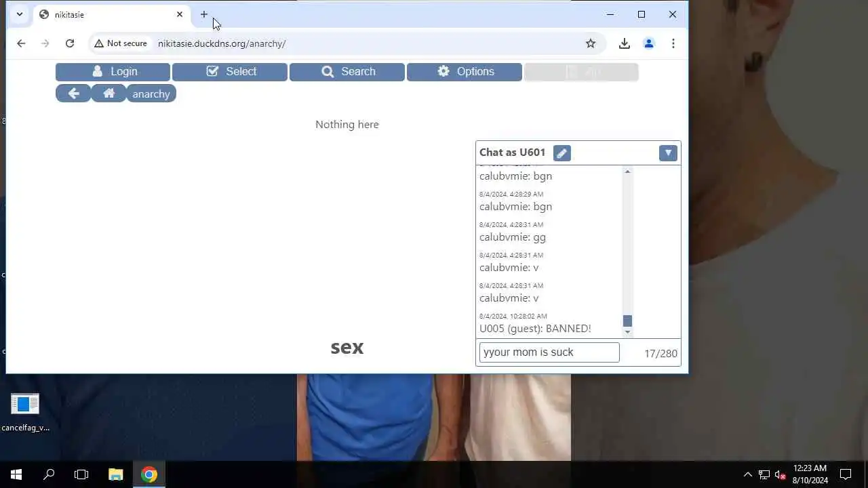Go to the home breadcrumb icon
This screenshot has height=488, width=868.
(108, 94)
